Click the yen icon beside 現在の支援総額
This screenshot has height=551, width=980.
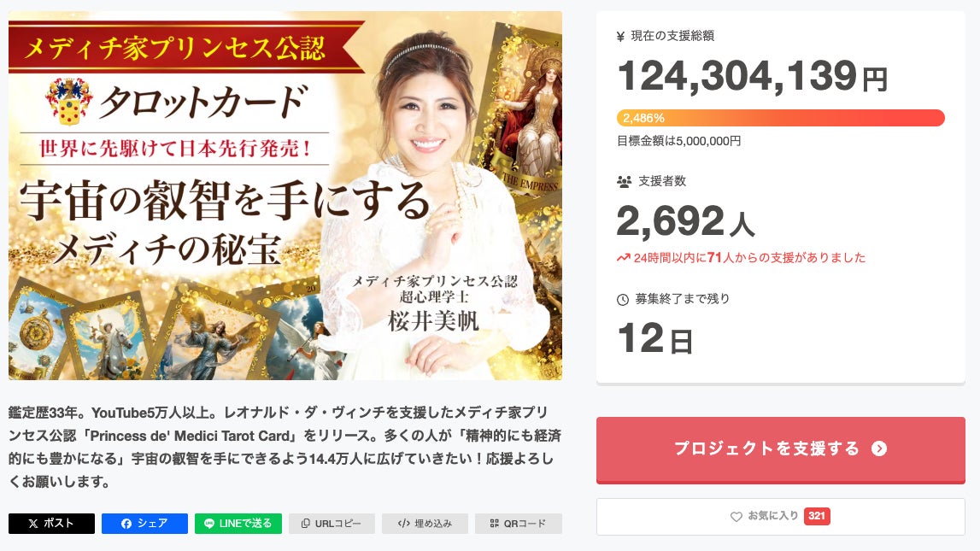click(x=620, y=37)
